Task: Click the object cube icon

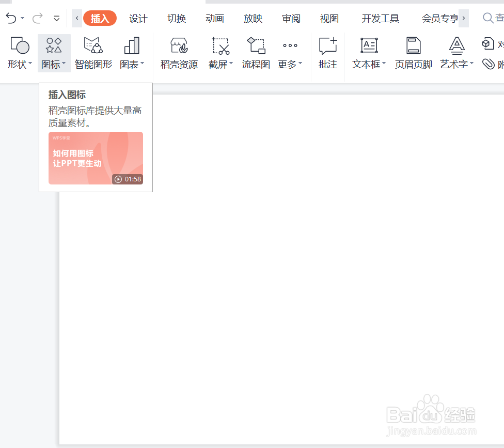Action: click(x=488, y=43)
